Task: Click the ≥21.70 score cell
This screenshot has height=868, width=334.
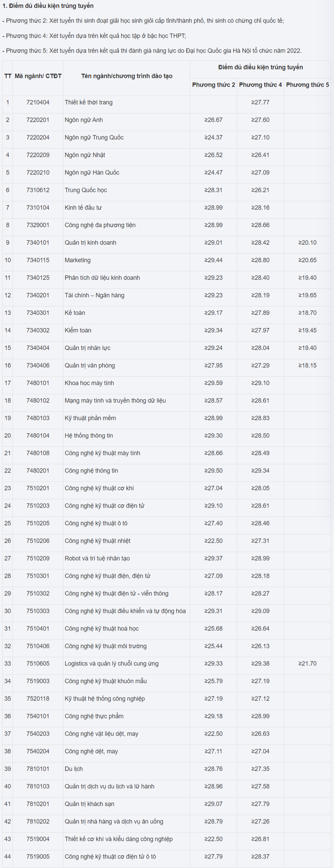Action: (307, 663)
